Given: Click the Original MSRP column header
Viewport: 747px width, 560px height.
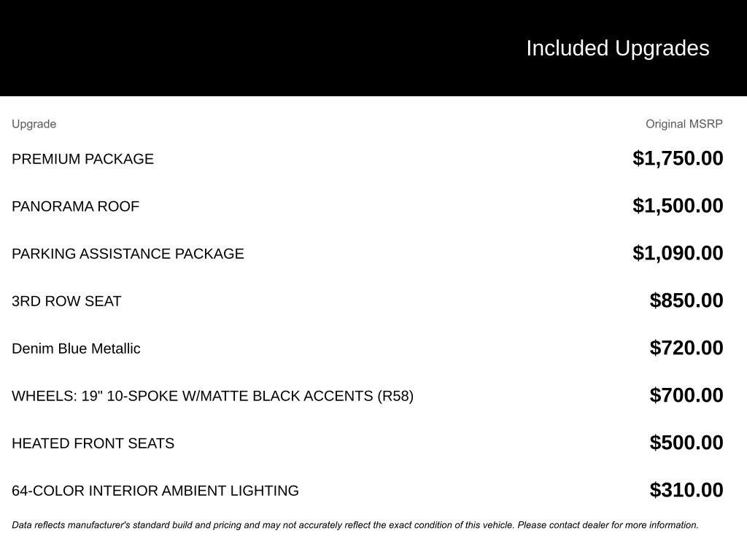Looking at the screenshot, I should click(684, 124).
